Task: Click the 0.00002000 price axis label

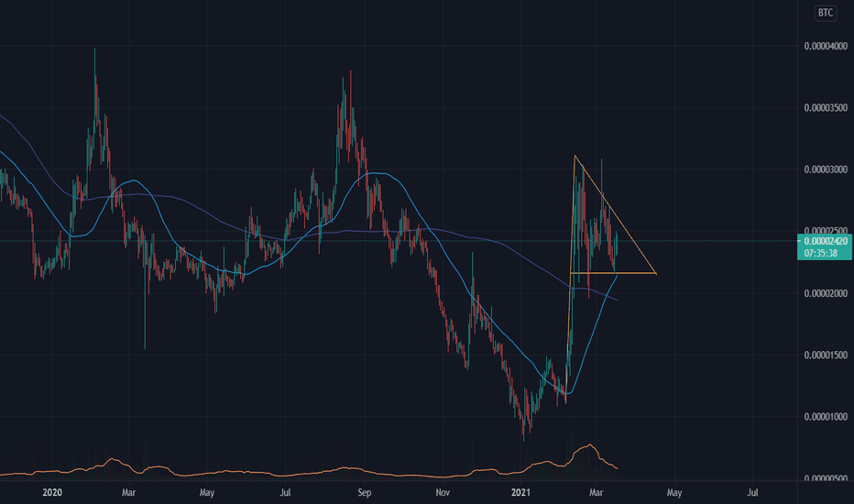Action: 826,293
